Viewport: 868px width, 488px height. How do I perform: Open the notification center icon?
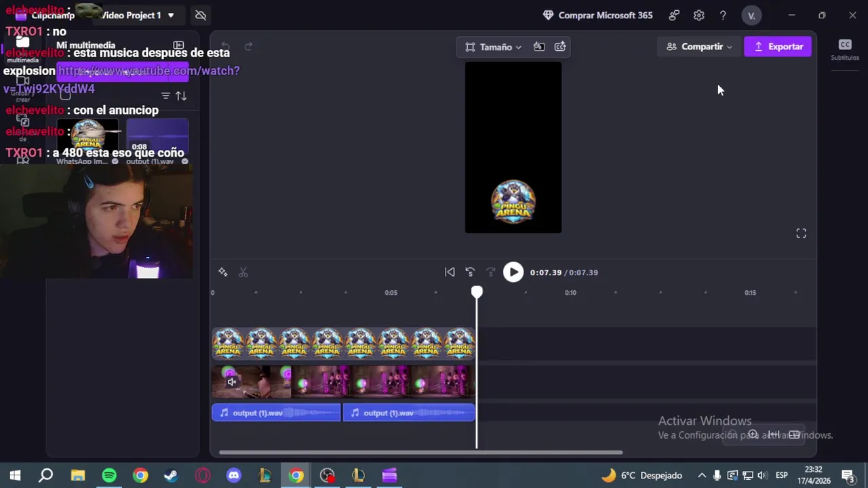[848, 475]
